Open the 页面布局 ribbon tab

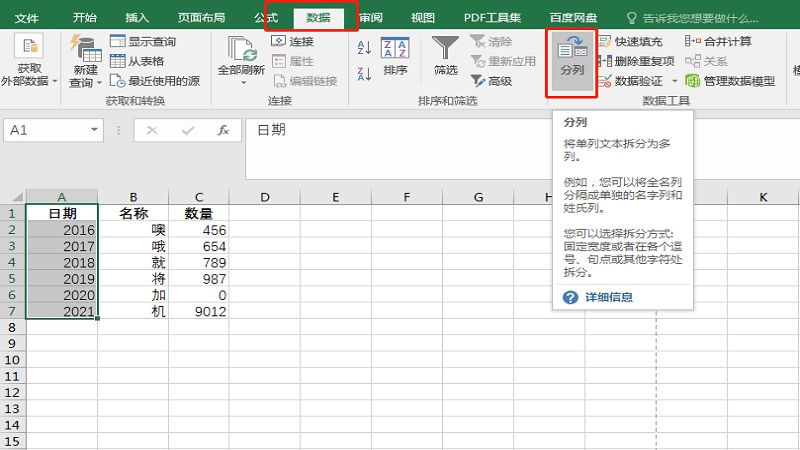(x=201, y=18)
